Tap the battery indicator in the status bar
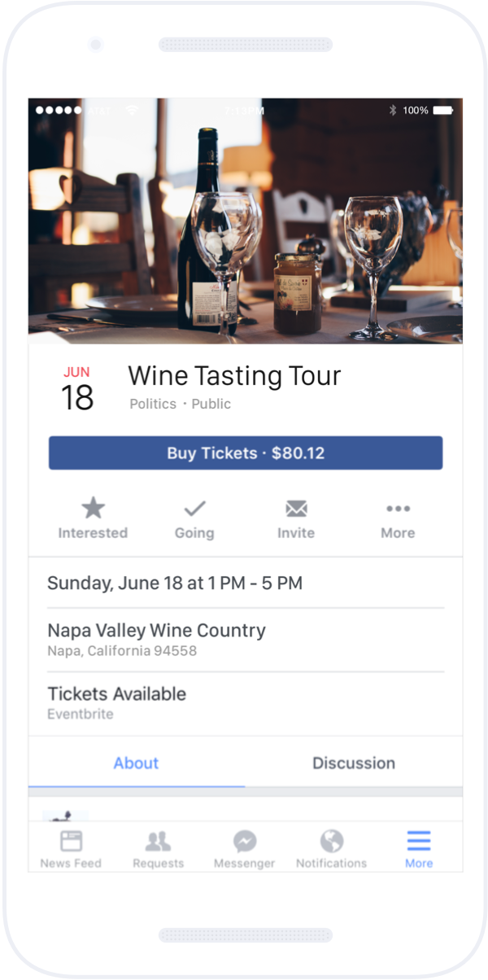Image resolution: width=488 pixels, height=980 pixels. 440,109
